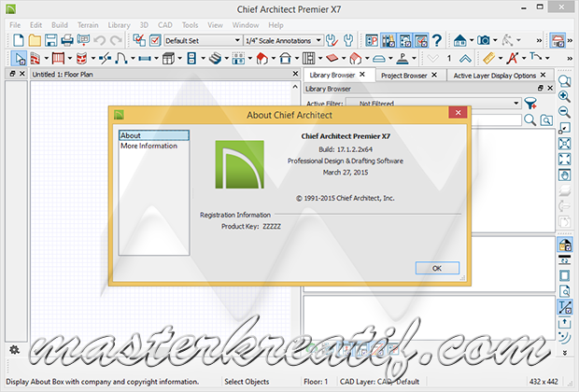The image size is (579, 392).
Task: Open the Terrain menu
Action: (88, 25)
